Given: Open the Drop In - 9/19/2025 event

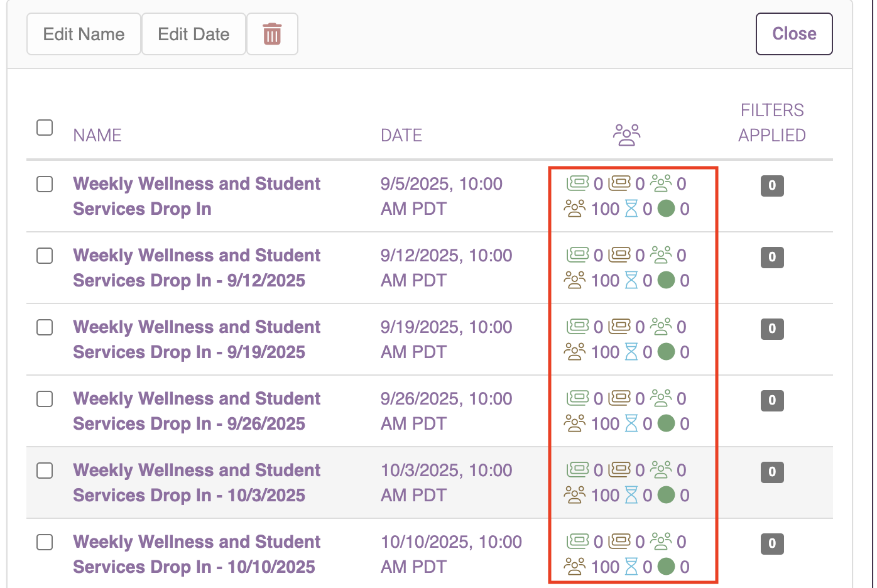Looking at the screenshot, I should point(197,339).
